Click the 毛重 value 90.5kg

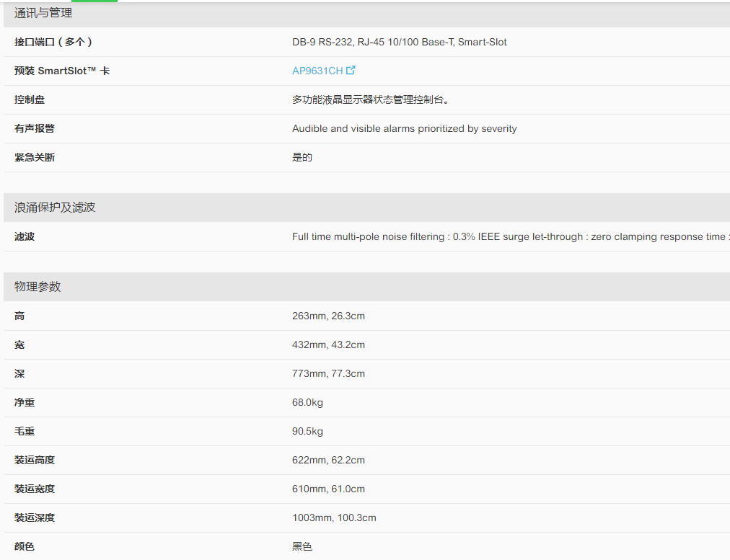click(x=307, y=431)
